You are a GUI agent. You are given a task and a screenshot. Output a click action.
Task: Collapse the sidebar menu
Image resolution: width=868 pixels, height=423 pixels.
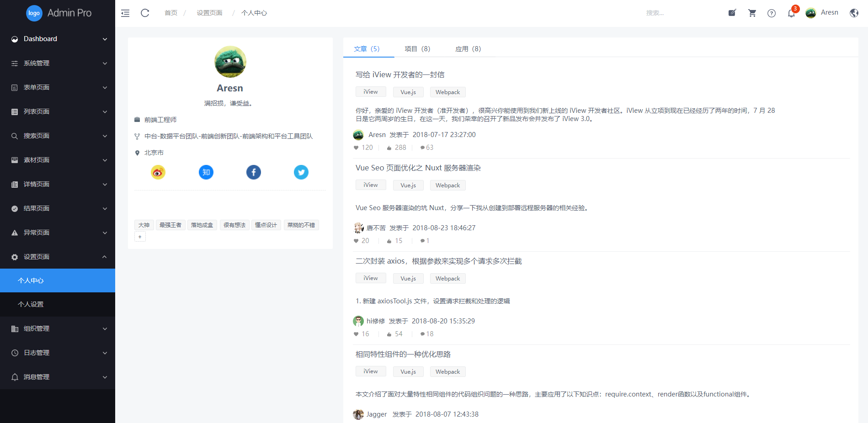click(x=125, y=13)
